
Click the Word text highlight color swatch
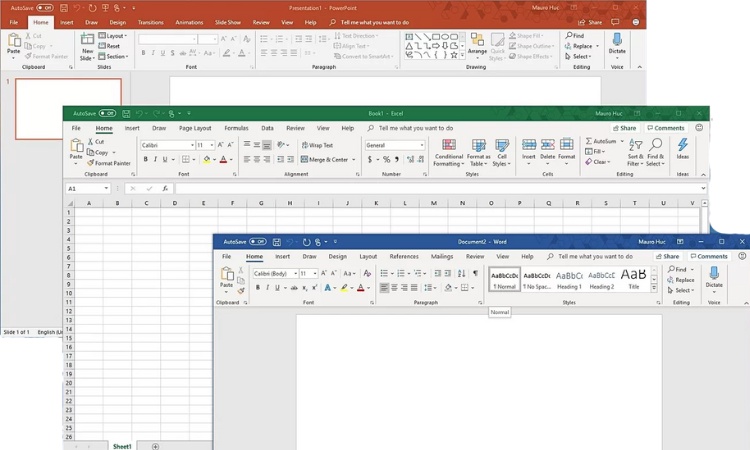point(344,287)
